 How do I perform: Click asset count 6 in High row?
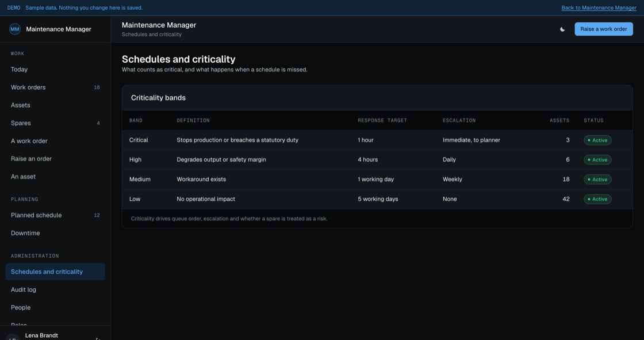click(568, 159)
